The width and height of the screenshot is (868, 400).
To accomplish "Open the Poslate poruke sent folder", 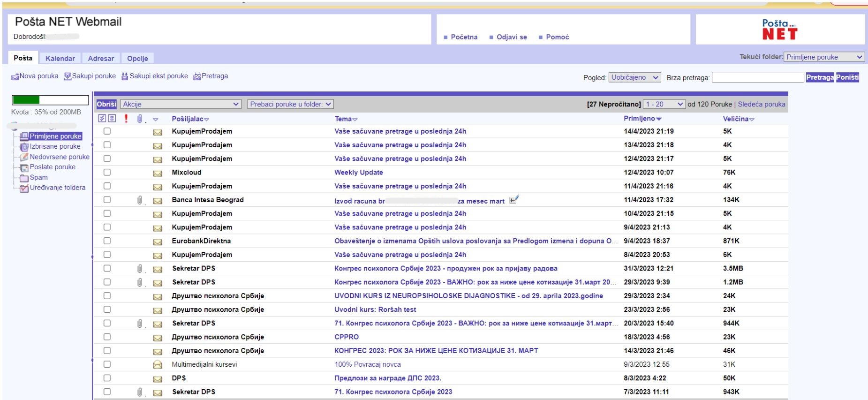I will [53, 167].
